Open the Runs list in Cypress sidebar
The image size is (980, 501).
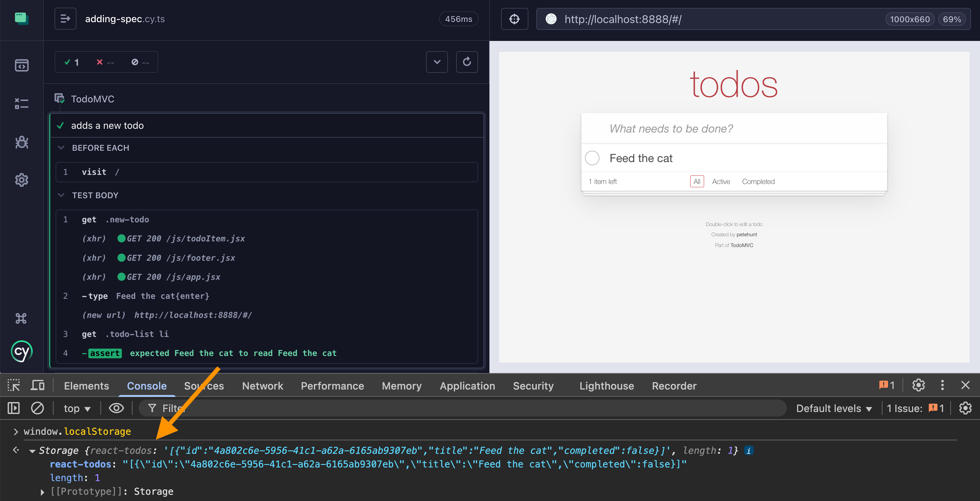click(x=22, y=103)
